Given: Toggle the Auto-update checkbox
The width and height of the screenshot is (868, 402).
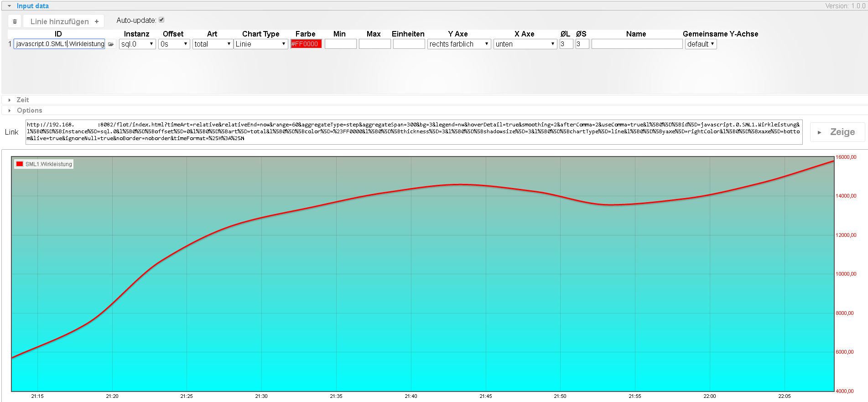Looking at the screenshot, I should click(161, 20).
